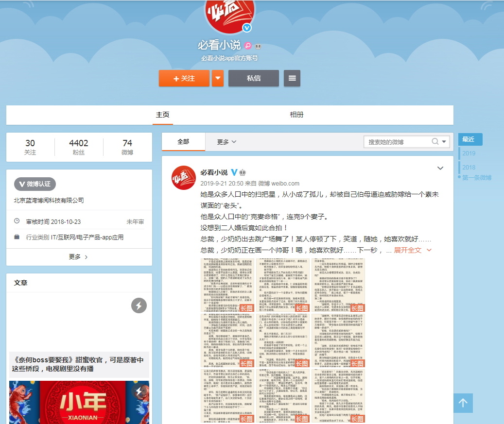The width and height of the screenshot is (504, 424).
Task: Open the 必看小说 author name in the post
Action: coord(214,172)
